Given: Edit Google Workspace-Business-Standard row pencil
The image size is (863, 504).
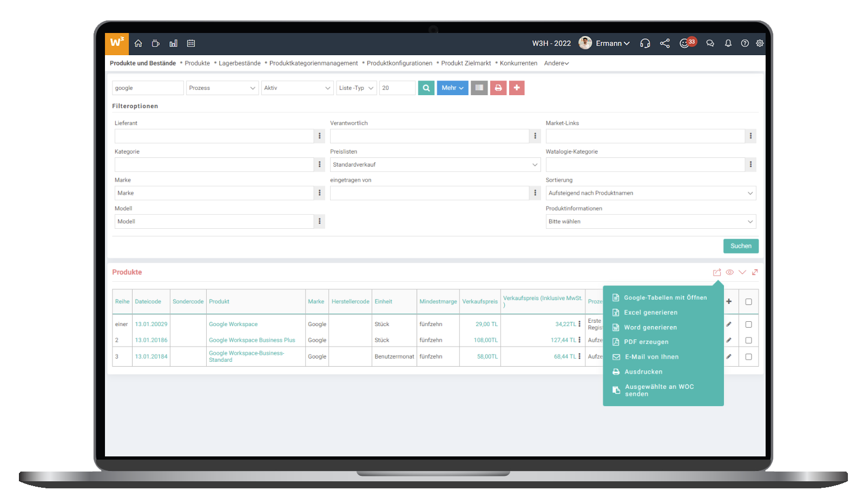Looking at the screenshot, I should pyautogui.click(x=729, y=356).
